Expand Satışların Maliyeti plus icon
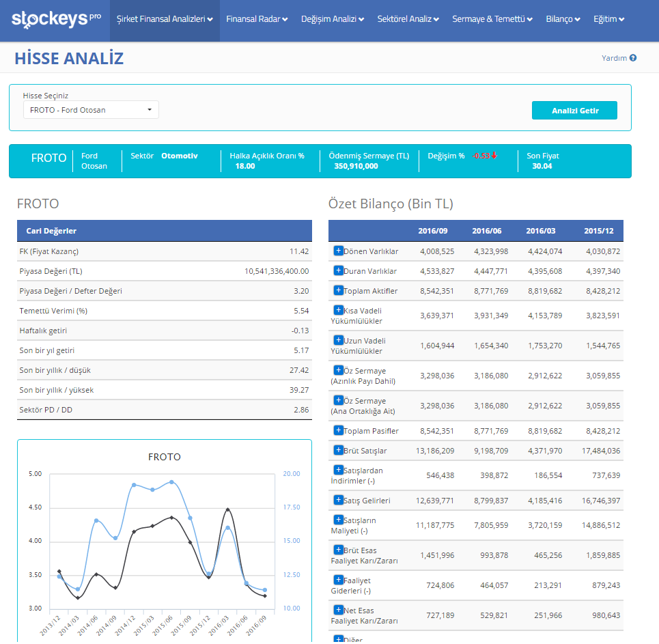The image size is (659, 644). click(x=338, y=520)
